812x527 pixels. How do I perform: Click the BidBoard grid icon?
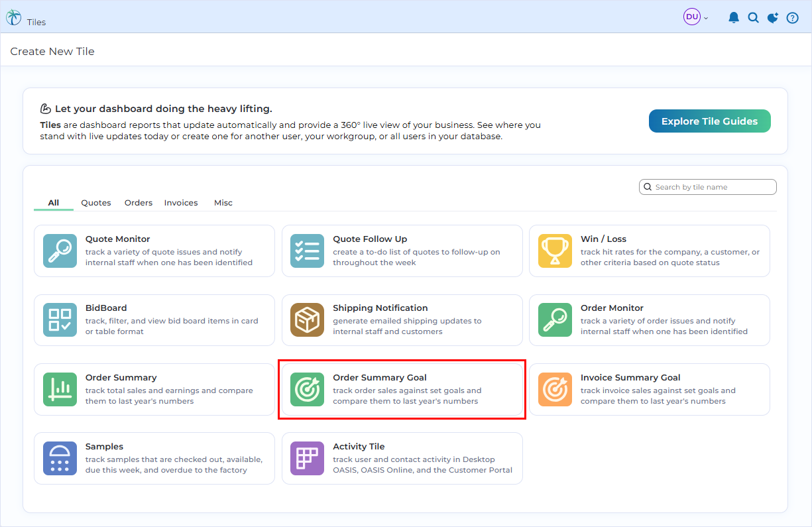coord(60,320)
